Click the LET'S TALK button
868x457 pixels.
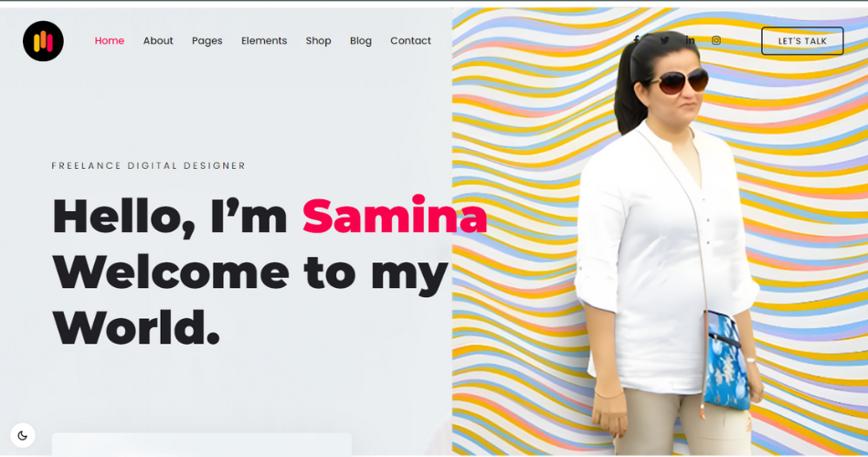click(802, 41)
